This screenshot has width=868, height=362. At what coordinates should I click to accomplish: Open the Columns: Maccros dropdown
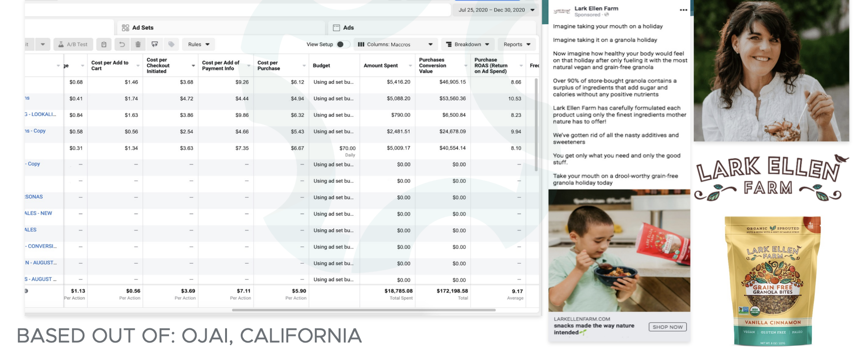[395, 44]
